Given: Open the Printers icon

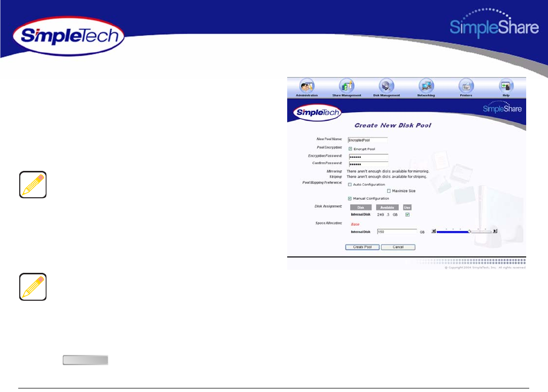Looking at the screenshot, I should [466, 86].
